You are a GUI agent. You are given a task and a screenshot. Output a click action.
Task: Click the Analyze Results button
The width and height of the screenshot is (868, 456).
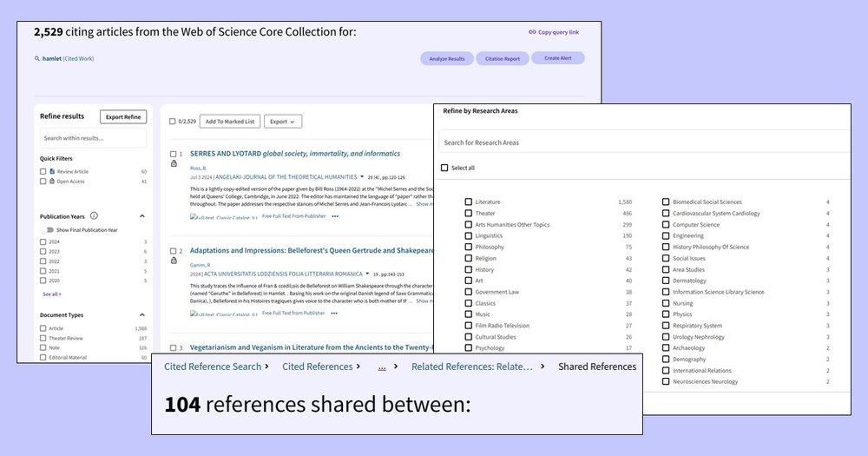click(447, 59)
